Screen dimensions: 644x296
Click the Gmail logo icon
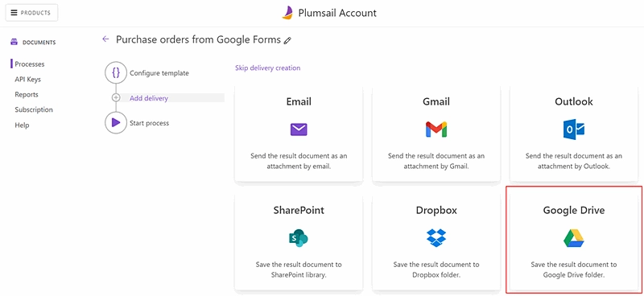coord(436,129)
